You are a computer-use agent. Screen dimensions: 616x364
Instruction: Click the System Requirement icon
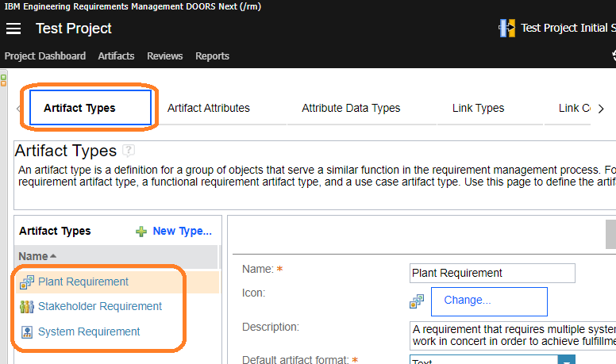[27, 332]
